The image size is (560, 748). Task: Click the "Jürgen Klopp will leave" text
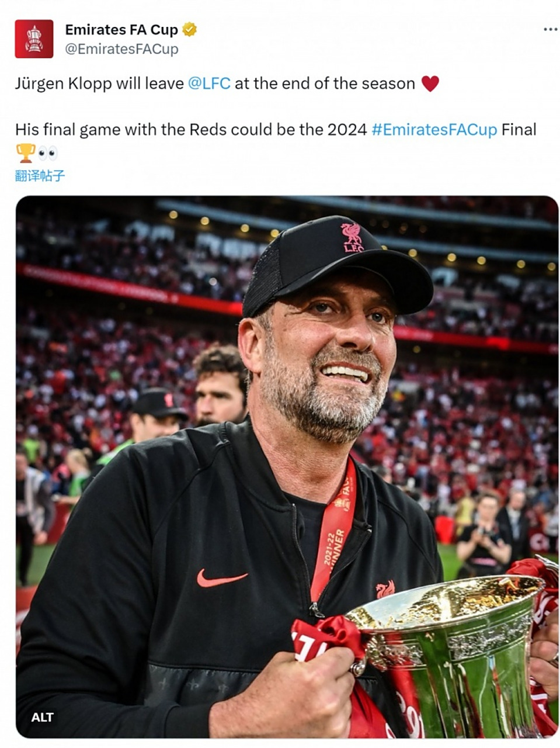pos(99,84)
